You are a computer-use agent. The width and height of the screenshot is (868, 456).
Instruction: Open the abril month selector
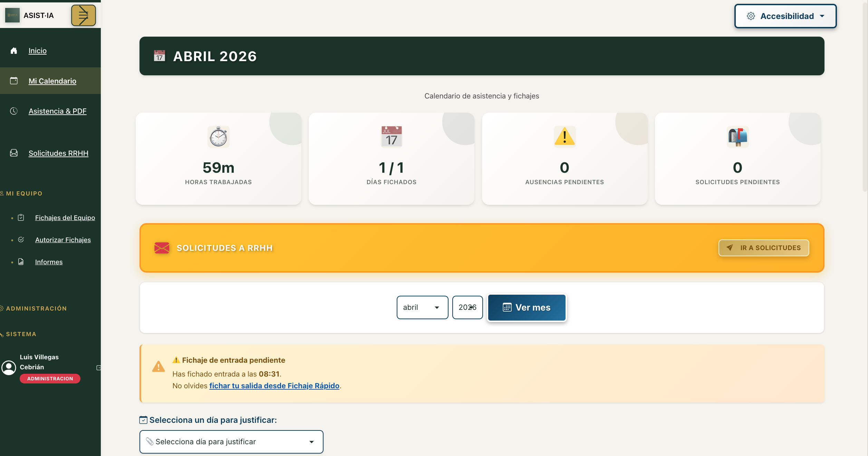(x=422, y=307)
